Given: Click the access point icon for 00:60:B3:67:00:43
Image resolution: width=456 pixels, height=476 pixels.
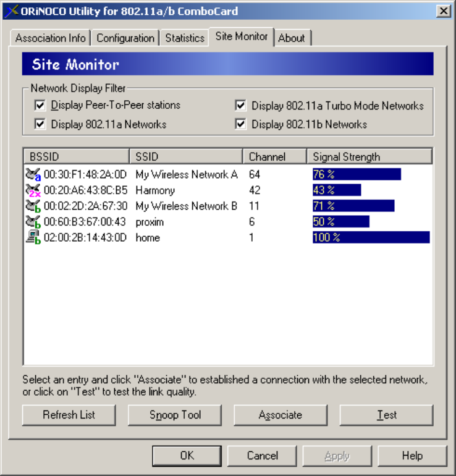Looking at the screenshot, I should (x=33, y=222).
